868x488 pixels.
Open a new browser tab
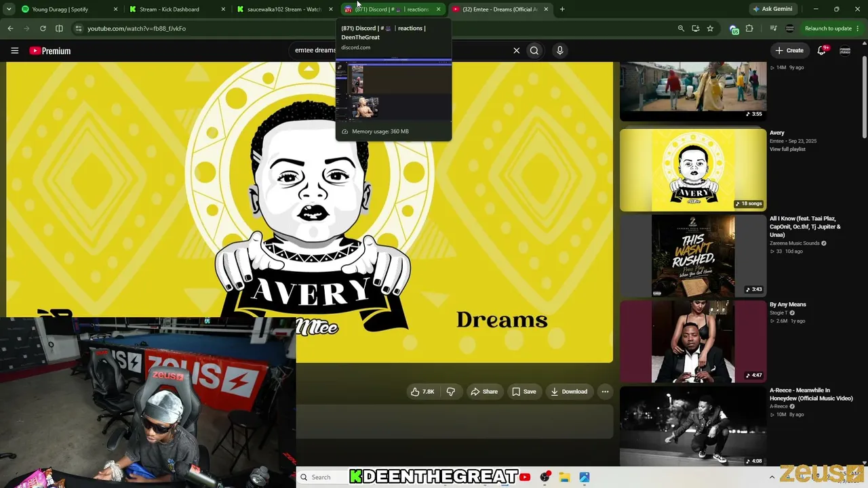point(562,9)
